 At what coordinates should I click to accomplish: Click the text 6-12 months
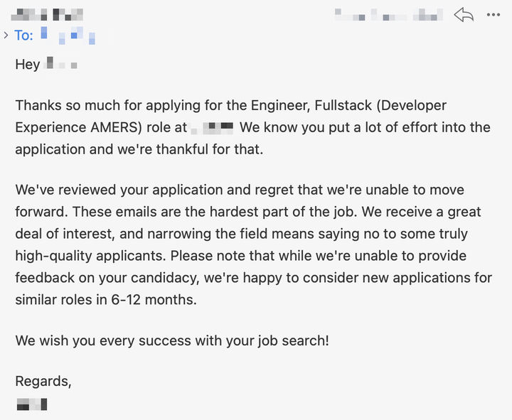tap(154, 300)
